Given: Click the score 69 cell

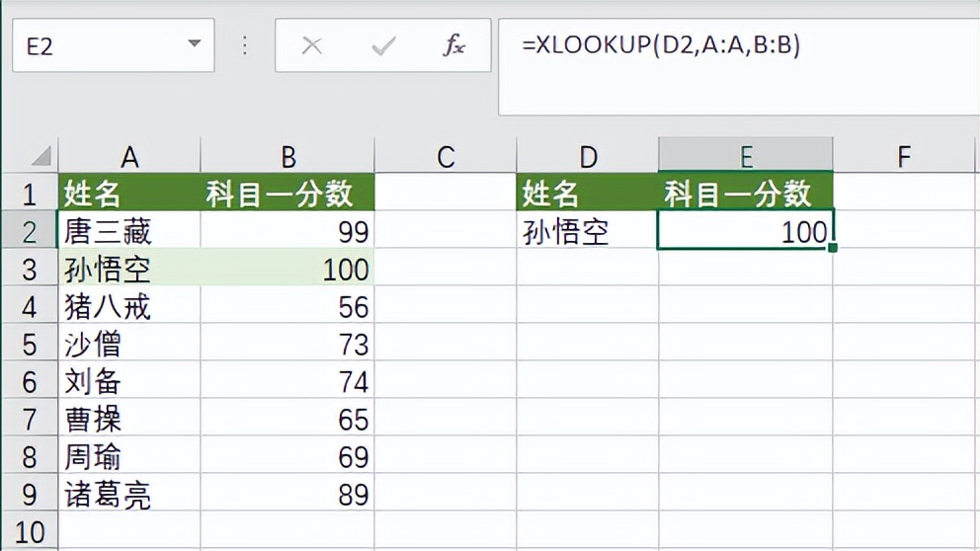Looking at the screenshot, I should tap(287, 455).
